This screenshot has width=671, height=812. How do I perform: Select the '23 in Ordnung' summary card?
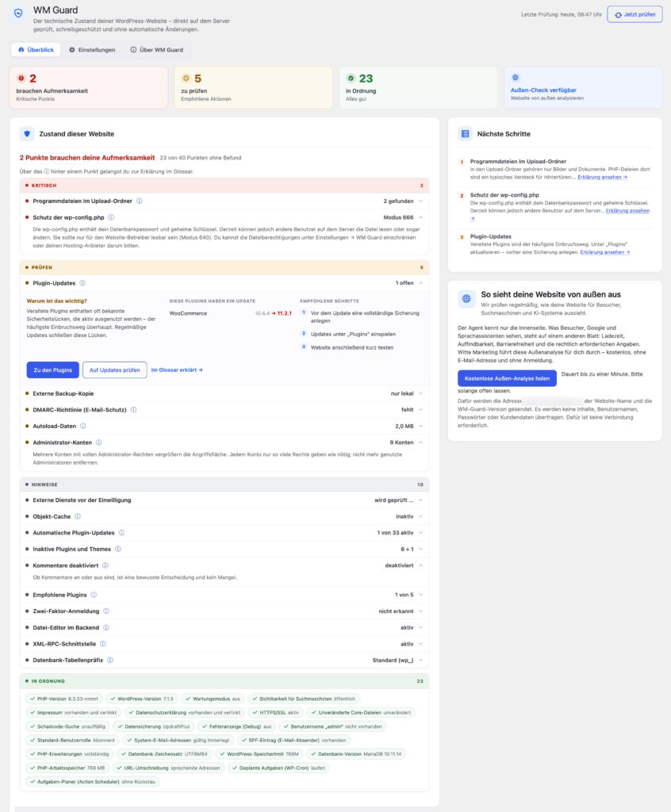pyautogui.click(x=418, y=87)
